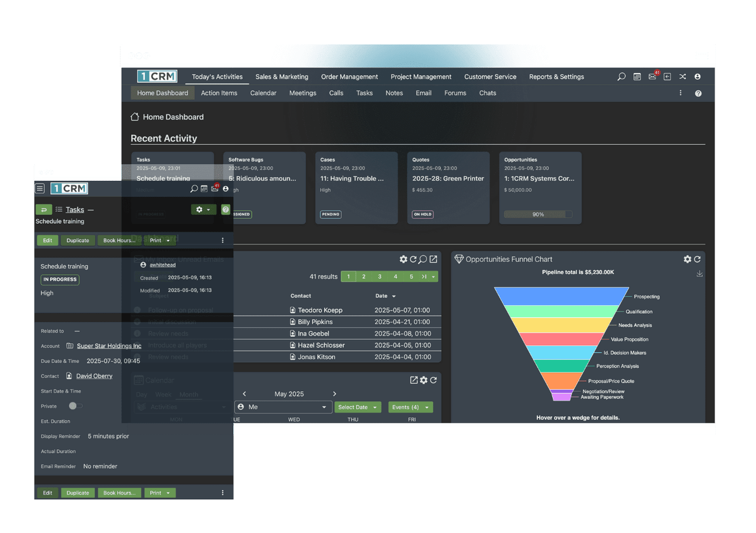The image size is (756, 533).
Task: Expand the Events (4) dropdown
Action: tap(410, 407)
